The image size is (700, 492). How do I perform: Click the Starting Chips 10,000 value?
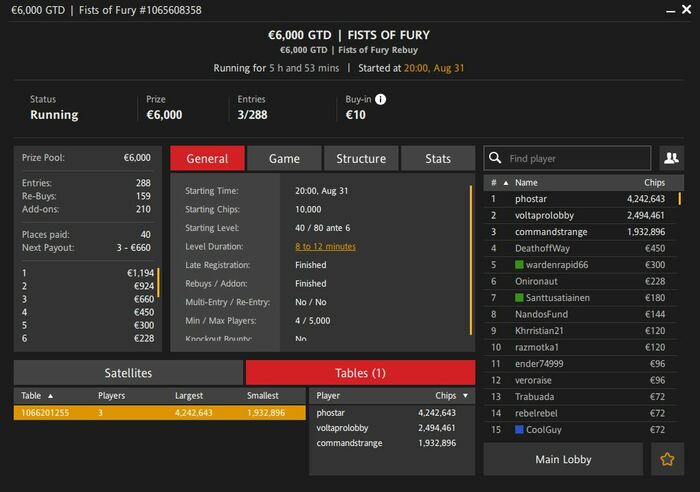click(308, 209)
